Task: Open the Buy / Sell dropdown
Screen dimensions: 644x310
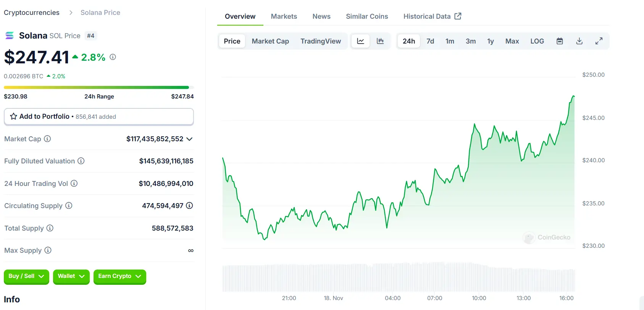Action: click(x=26, y=276)
